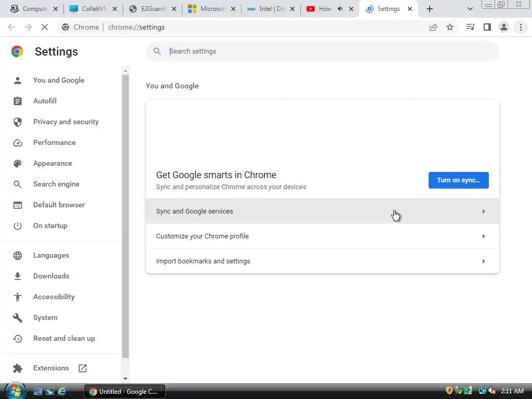Switch to the Microsoft tab
The height and width of the screenshot is (399, 532).
coord(211,9)
